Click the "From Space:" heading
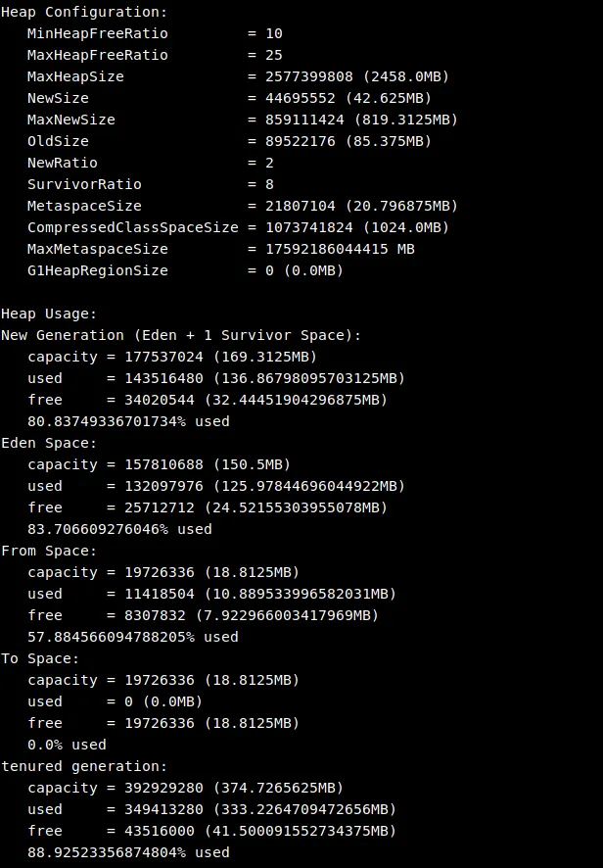 [49, 551]
